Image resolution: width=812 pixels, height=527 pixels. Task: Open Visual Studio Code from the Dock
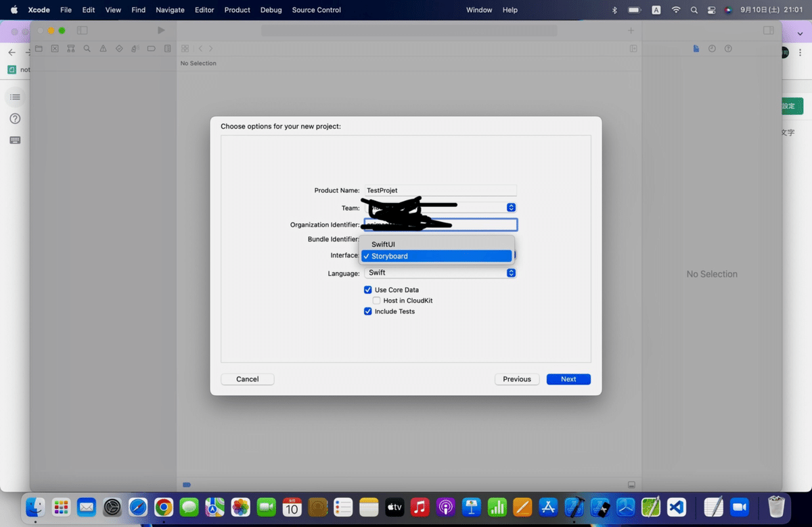(x=677, y=507)
